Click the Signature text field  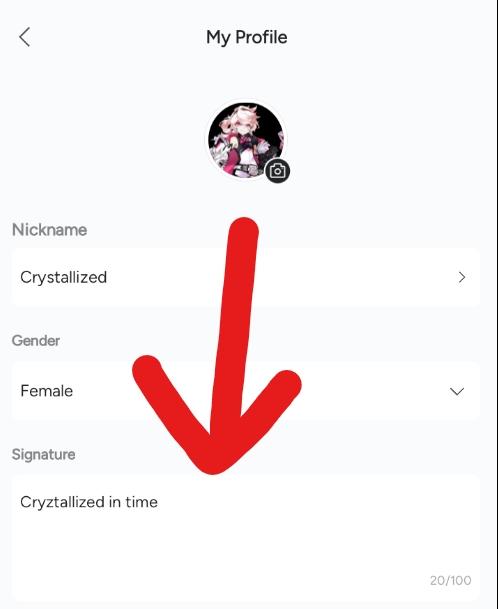(246, 538)
